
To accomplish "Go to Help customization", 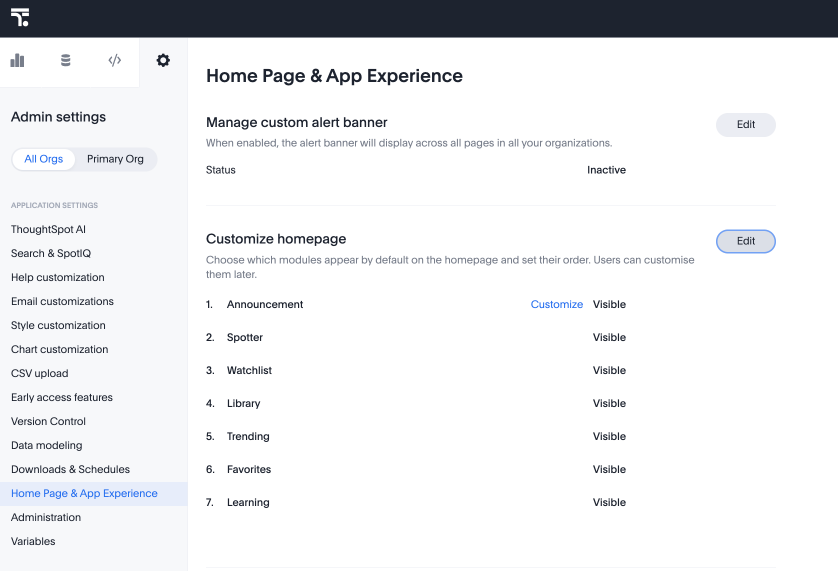I will pyautogui.click(x=58, y=277).
